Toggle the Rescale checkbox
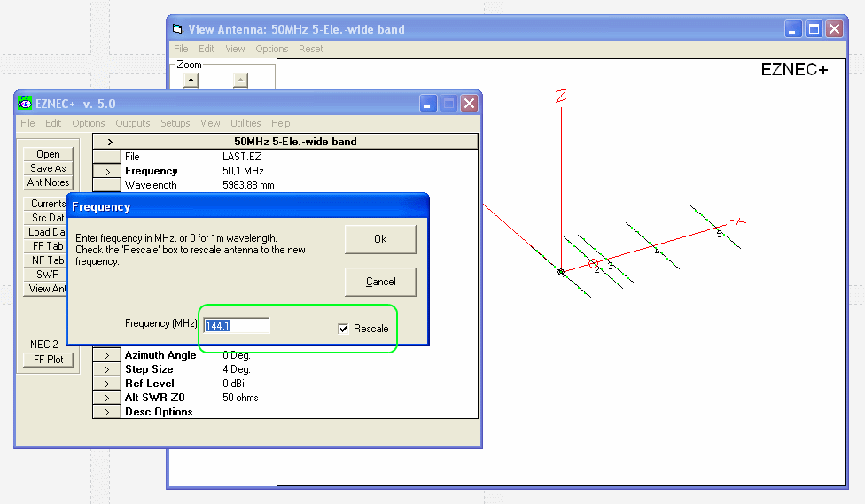Screen dimensions: 865x504 (x=343, y=329)
